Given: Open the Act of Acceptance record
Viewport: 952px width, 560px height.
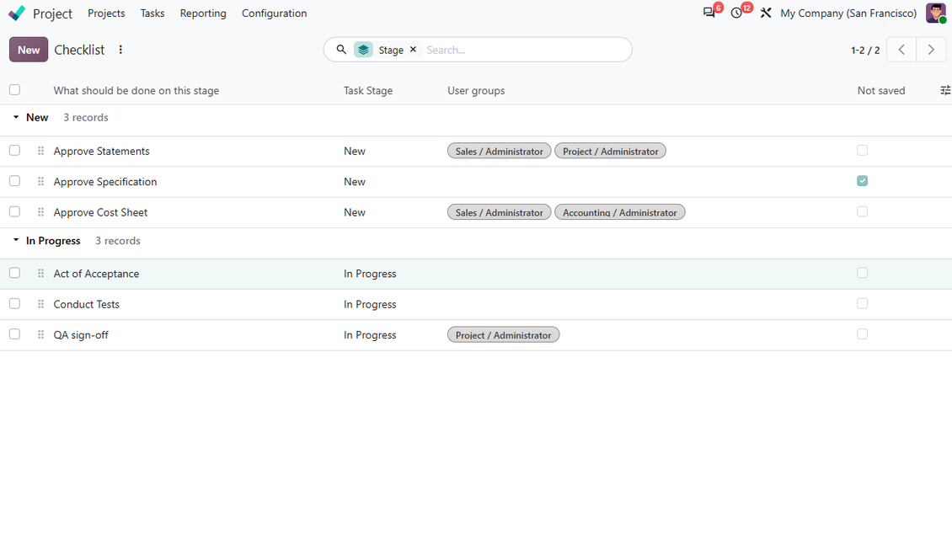Looking at the screenshot, I should tap(96, 274).
